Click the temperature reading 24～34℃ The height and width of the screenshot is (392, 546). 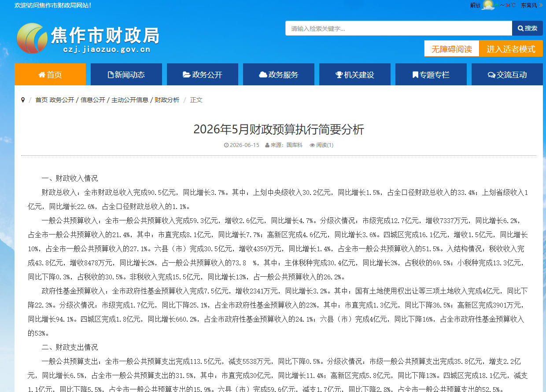pyautogui.click(x=505, y=5)
